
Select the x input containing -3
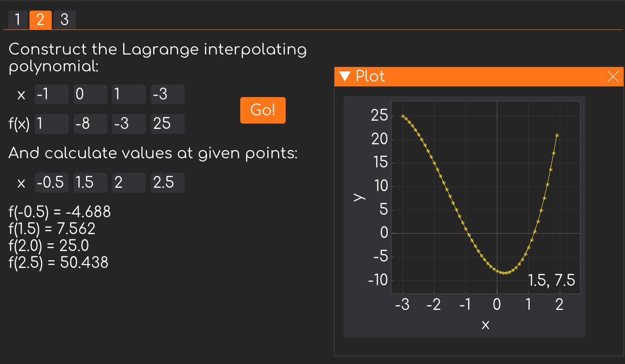(x=167, y=94)
